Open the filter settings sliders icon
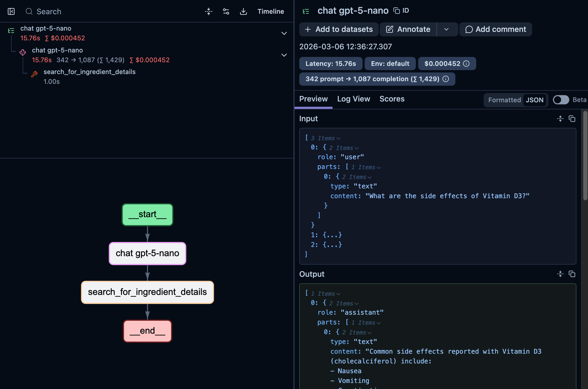 point(226,11)
